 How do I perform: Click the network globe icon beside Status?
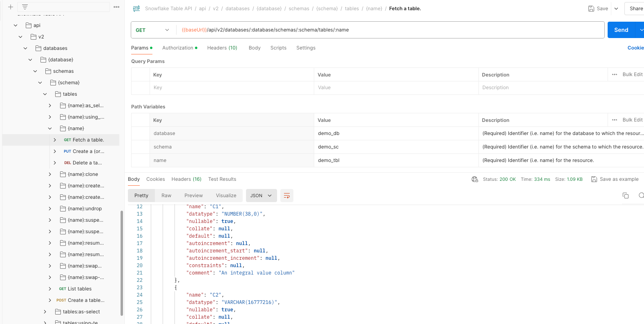point(475,179)
